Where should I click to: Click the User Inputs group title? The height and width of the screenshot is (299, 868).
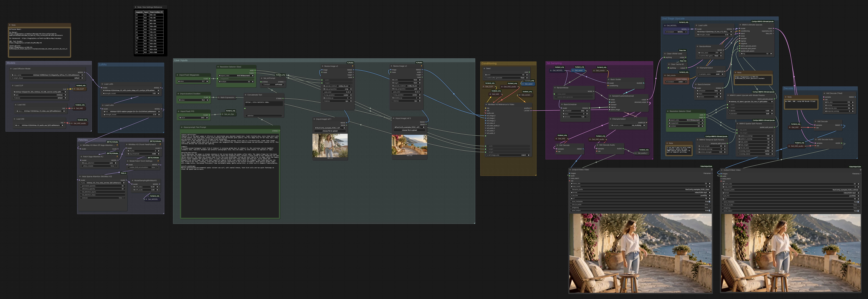(181, 60)
